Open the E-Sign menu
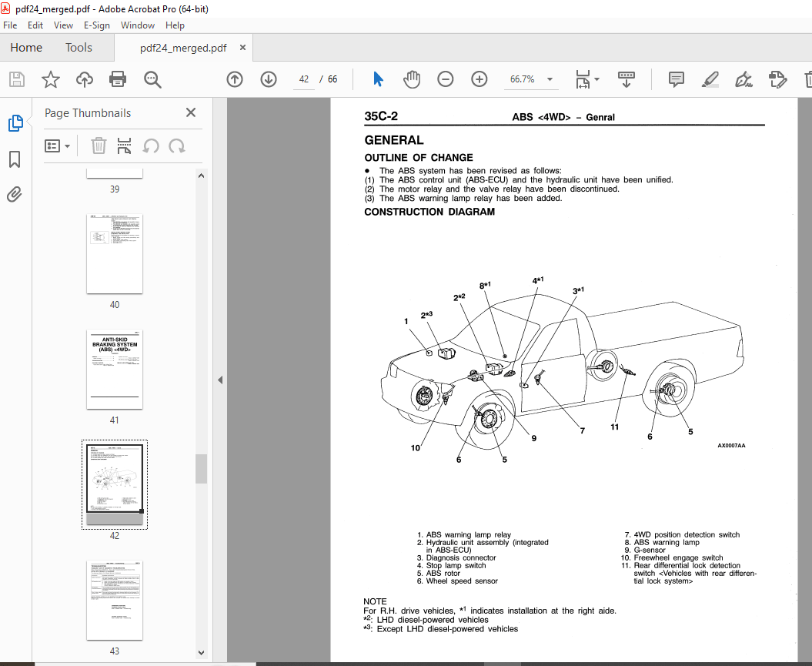This screenshot has width=812, height=666. tap(97, 25)
